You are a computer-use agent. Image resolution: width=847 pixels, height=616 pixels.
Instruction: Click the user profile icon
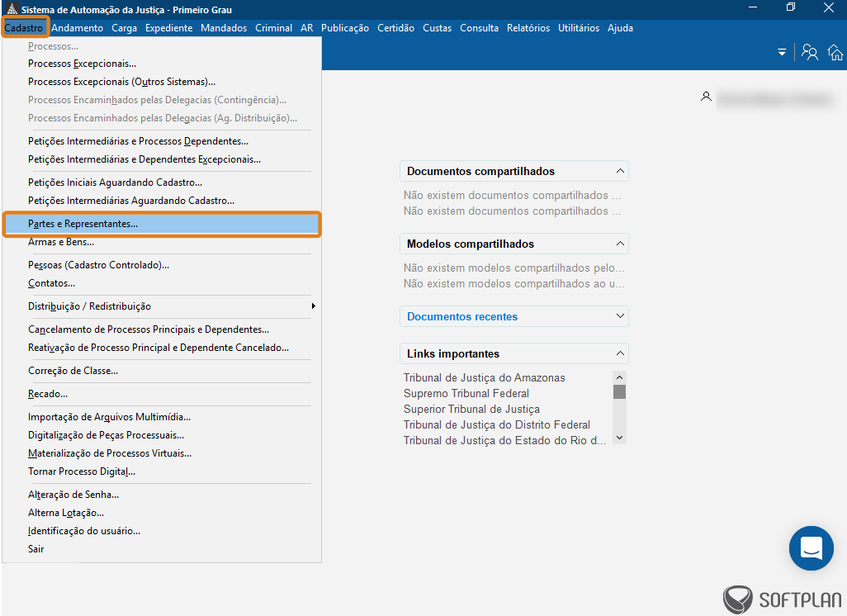tap(706, 97)
